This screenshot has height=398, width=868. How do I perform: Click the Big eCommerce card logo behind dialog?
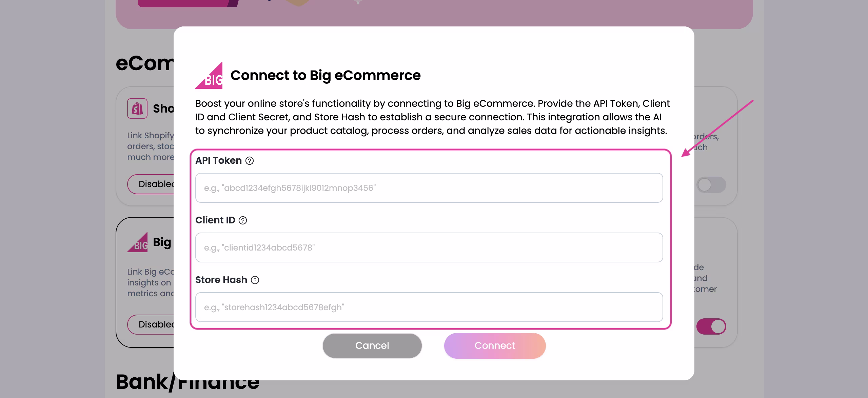click(138, 242)
